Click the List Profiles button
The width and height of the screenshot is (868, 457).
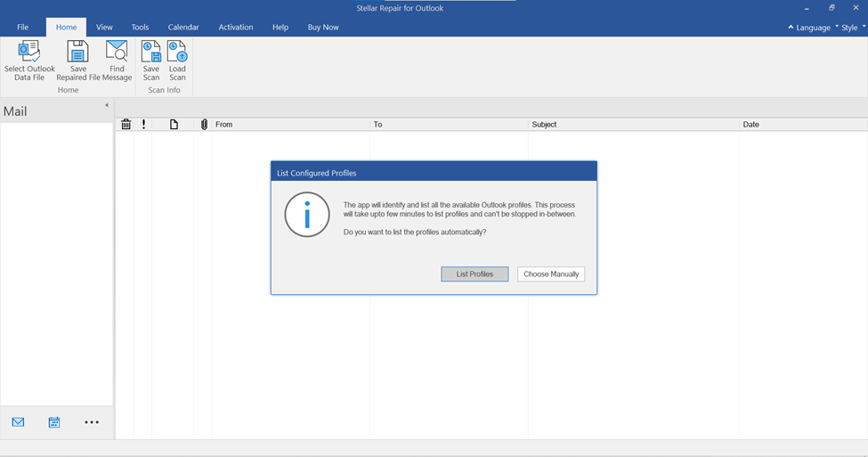point(475,274)
